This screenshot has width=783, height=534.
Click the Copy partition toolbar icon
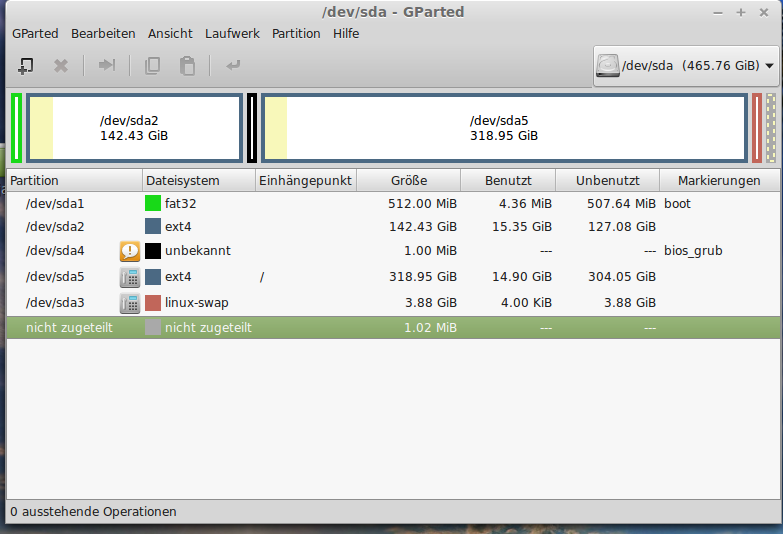[x=152, y=65]
